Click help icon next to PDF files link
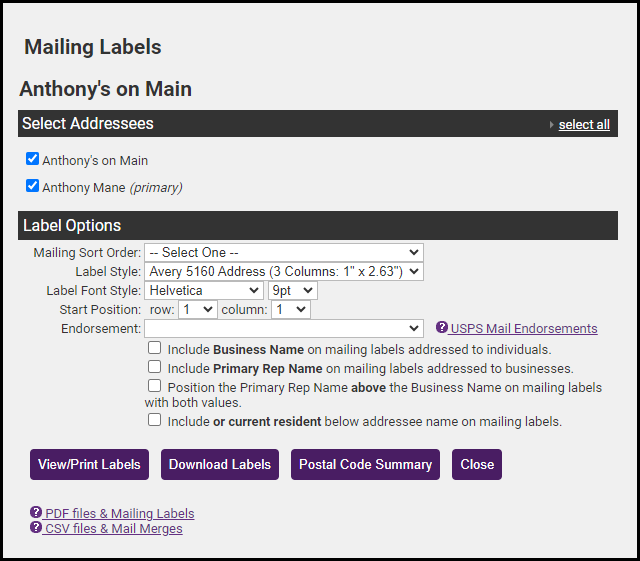This screenshot has width=640, height=561. click(x=36, y=513)
